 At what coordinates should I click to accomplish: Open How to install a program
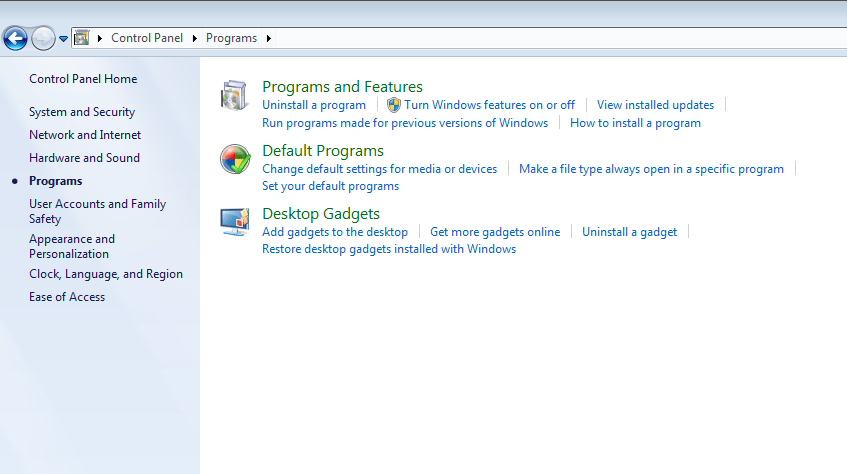(x=635, y=123)
